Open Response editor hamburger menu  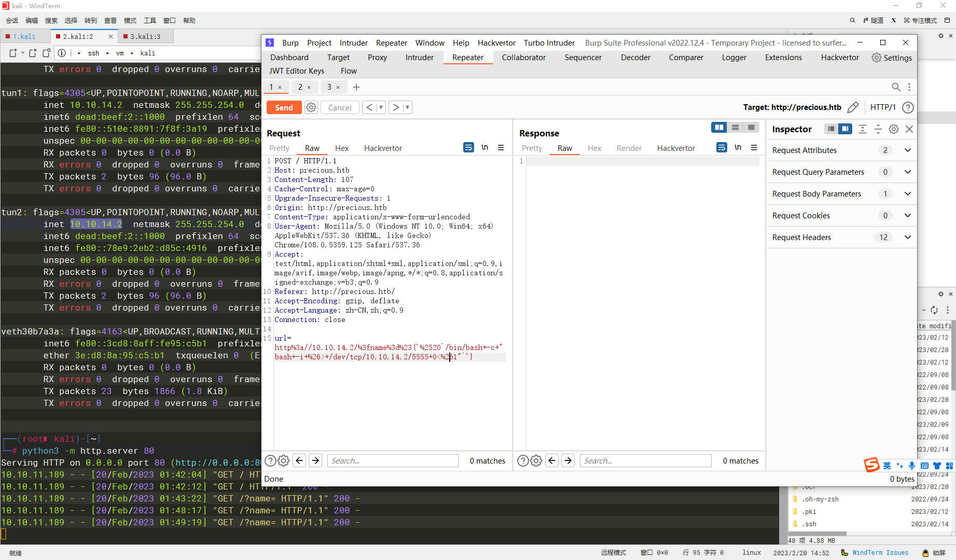[754, 148]
